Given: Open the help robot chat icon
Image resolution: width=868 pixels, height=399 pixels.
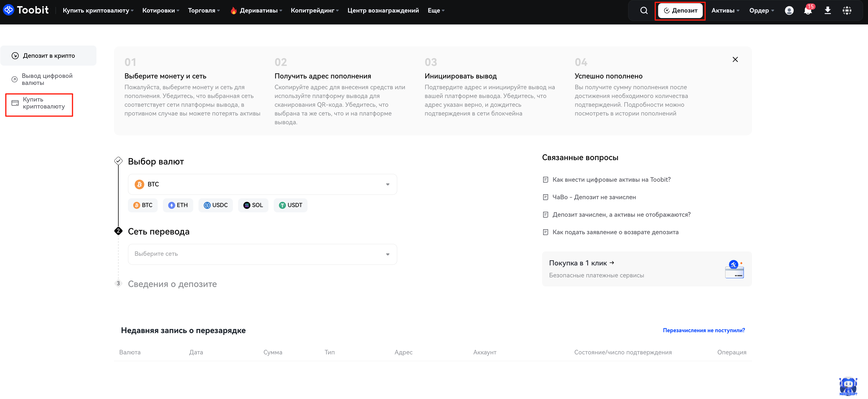Looking at the screenshot, I should [848, 386].
